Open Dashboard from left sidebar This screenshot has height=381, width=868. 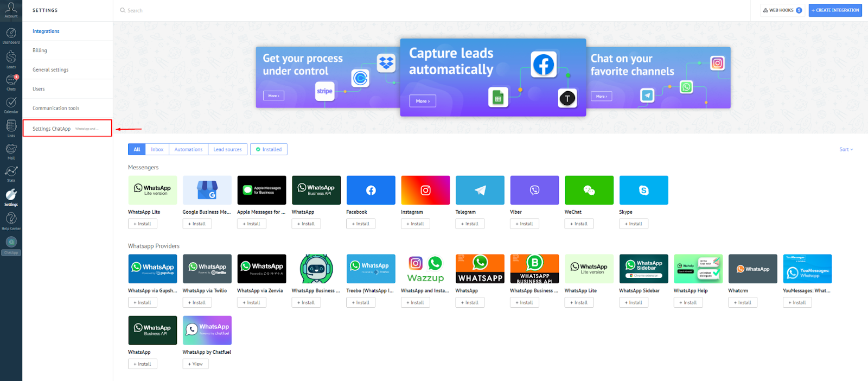(x=11, y=36)
